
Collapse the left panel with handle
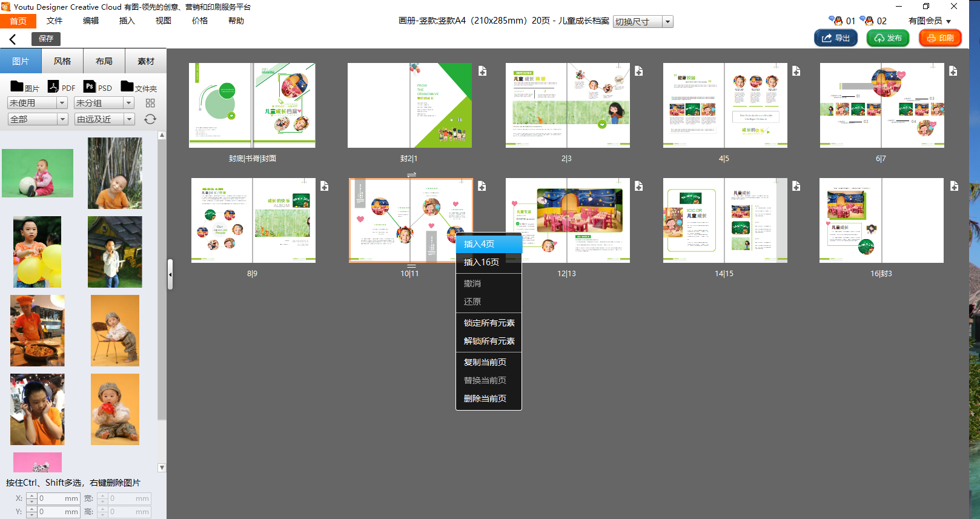[170, 274]
